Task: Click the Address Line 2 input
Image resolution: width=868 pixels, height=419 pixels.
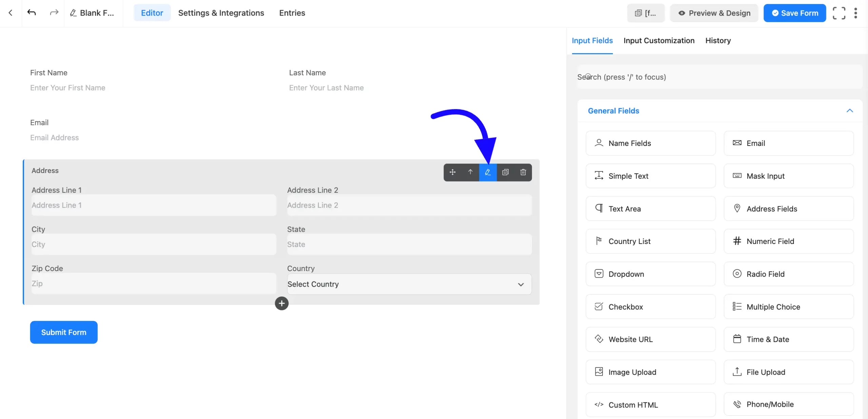Action: click(x=409, y=205)
